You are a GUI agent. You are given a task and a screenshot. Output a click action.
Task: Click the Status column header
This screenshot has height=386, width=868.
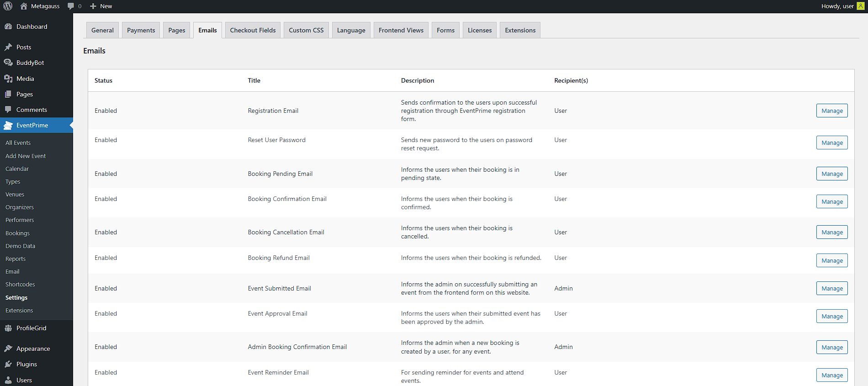coord(103,80)
